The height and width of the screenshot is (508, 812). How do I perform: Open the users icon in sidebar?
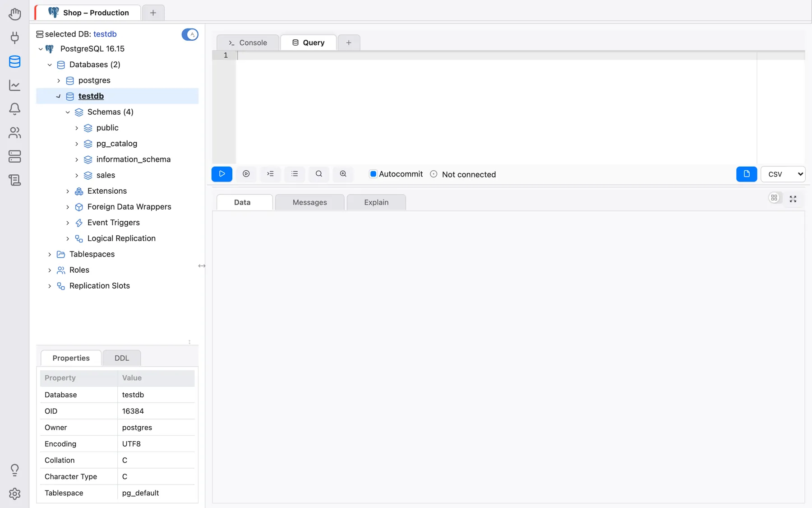14,133
